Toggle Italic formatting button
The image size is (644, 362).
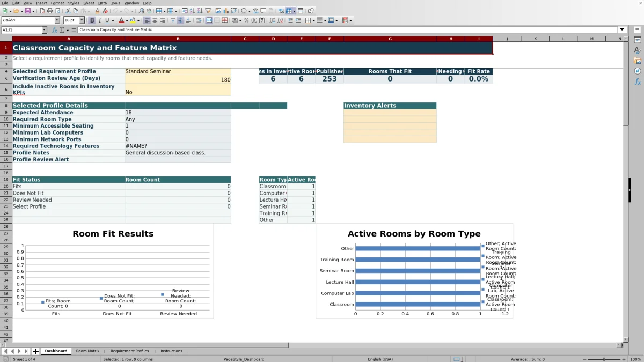point(99,20)
